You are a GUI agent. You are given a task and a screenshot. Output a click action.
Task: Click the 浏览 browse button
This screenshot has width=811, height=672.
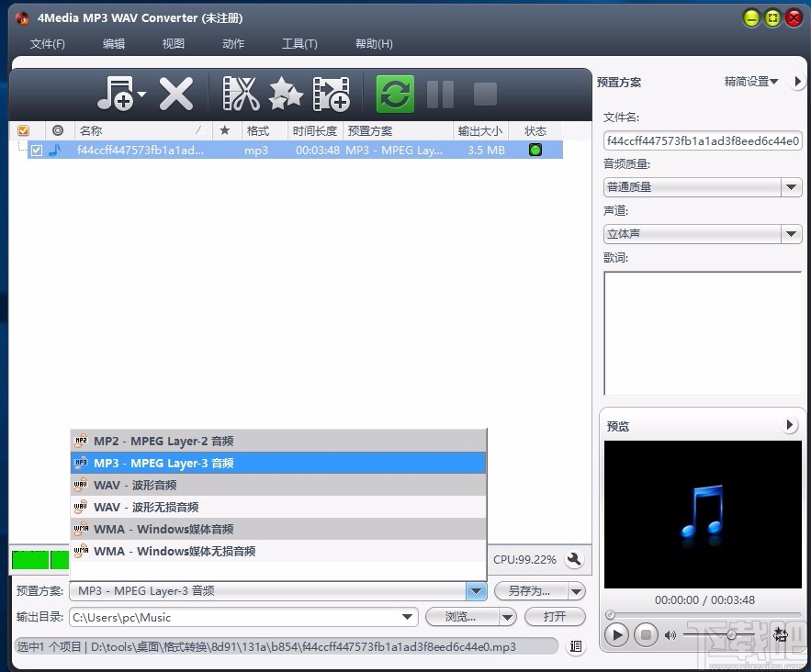(x=459, y=617)
